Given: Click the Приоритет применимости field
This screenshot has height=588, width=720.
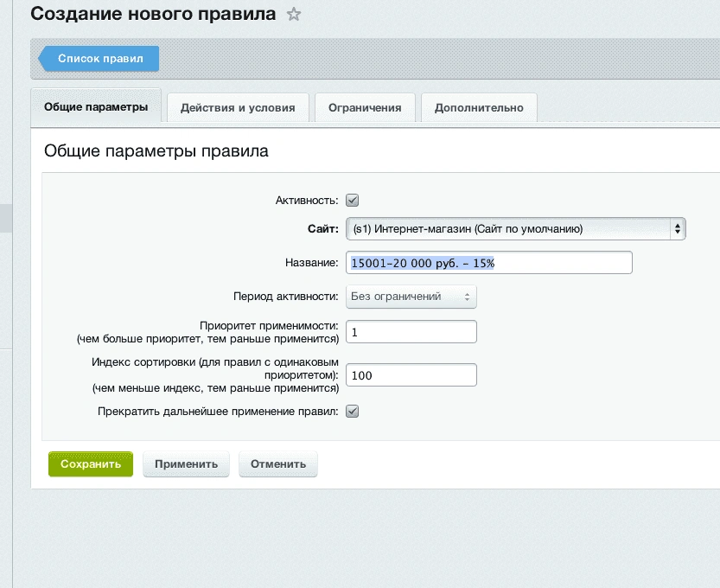Looking at the screenshot, I should click(411, 332).
